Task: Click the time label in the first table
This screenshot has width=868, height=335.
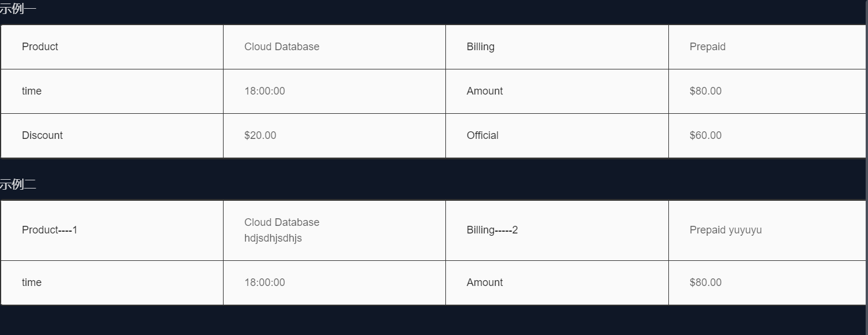Action: [x=32, y=91]
